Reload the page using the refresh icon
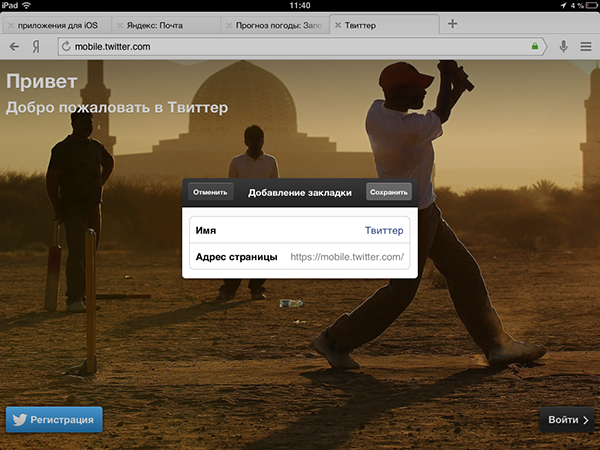600x450 pixels. pyautogui.click(x=66, y=46)
